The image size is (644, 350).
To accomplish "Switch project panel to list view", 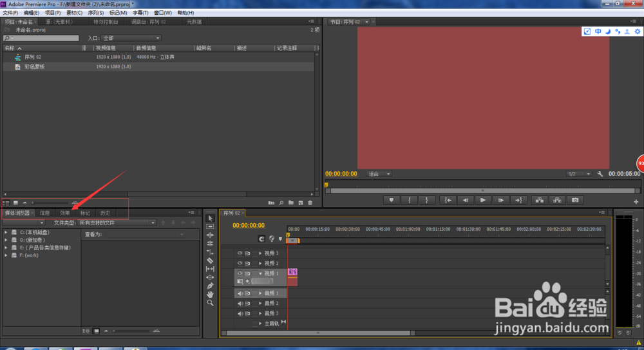I will click(6, 203).
